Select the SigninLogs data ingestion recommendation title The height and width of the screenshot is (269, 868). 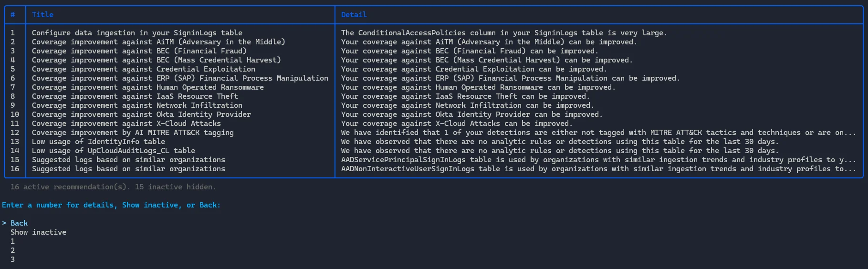(x=137, y=33)
